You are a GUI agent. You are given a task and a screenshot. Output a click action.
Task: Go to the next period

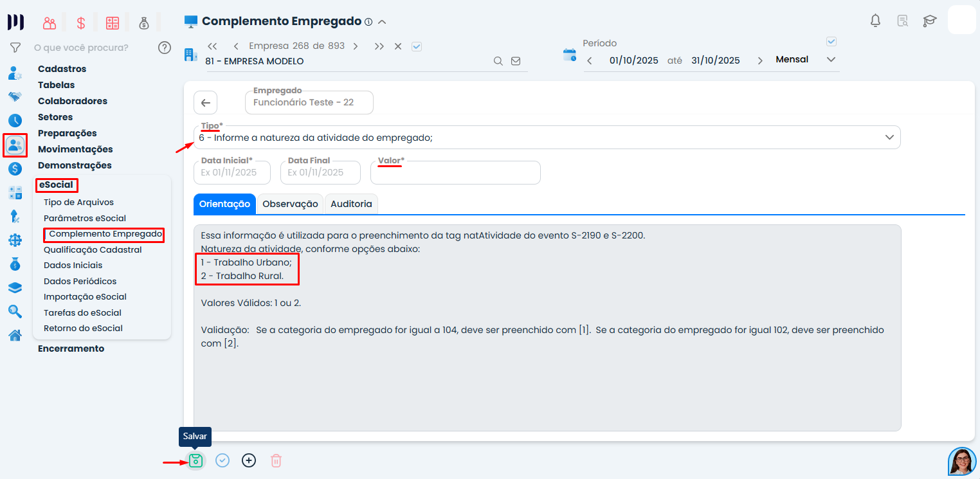760,60
